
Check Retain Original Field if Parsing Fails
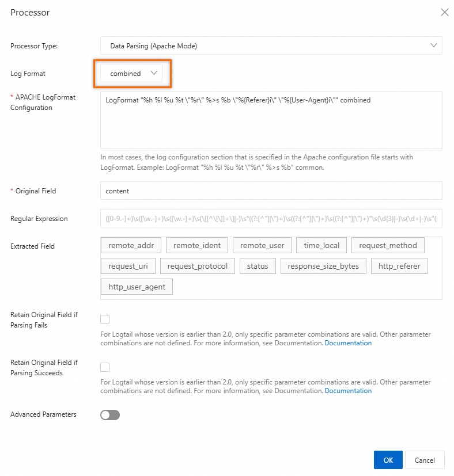[x=105, y=319]
